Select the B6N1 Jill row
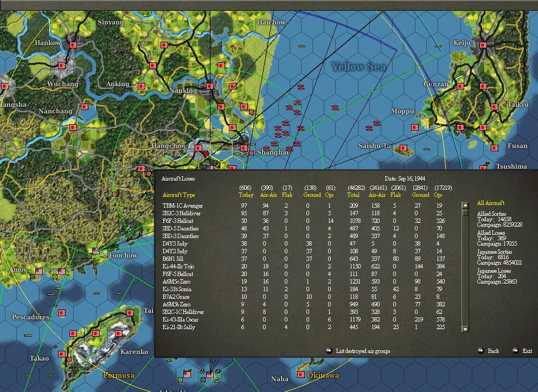The image size is (538, 392). pos(304,259)
